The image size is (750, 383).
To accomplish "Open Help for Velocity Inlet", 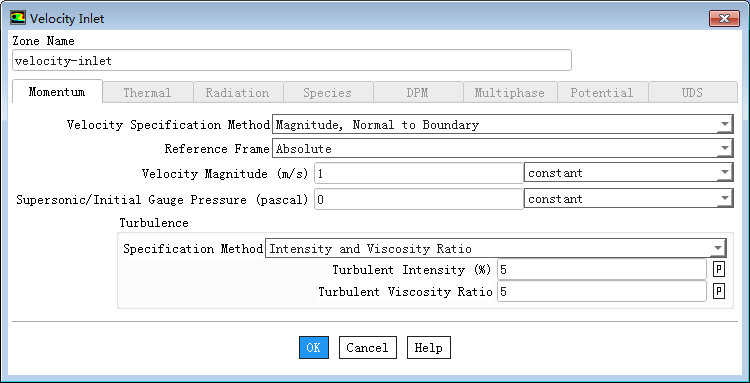I will [429, 348].
